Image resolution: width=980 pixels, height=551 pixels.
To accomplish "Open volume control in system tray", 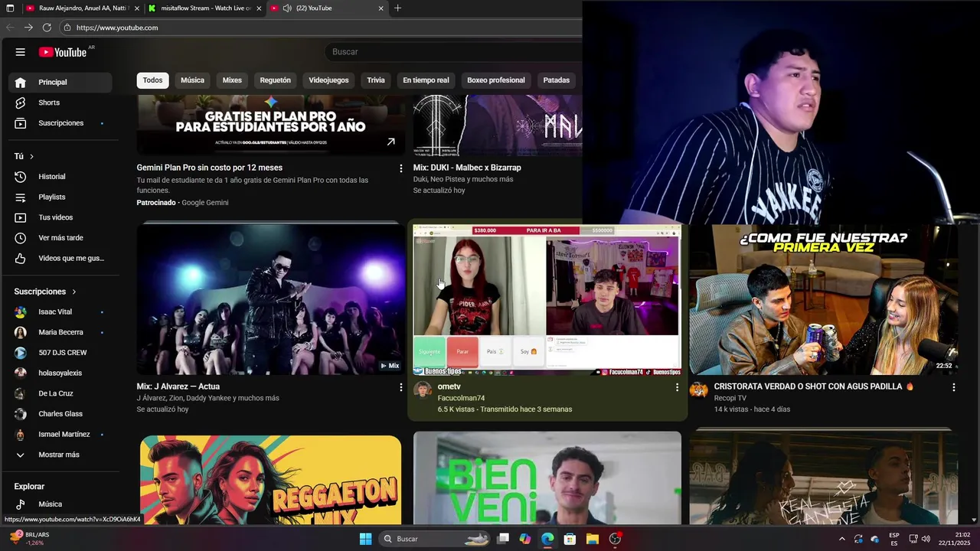I will (926, 539).
